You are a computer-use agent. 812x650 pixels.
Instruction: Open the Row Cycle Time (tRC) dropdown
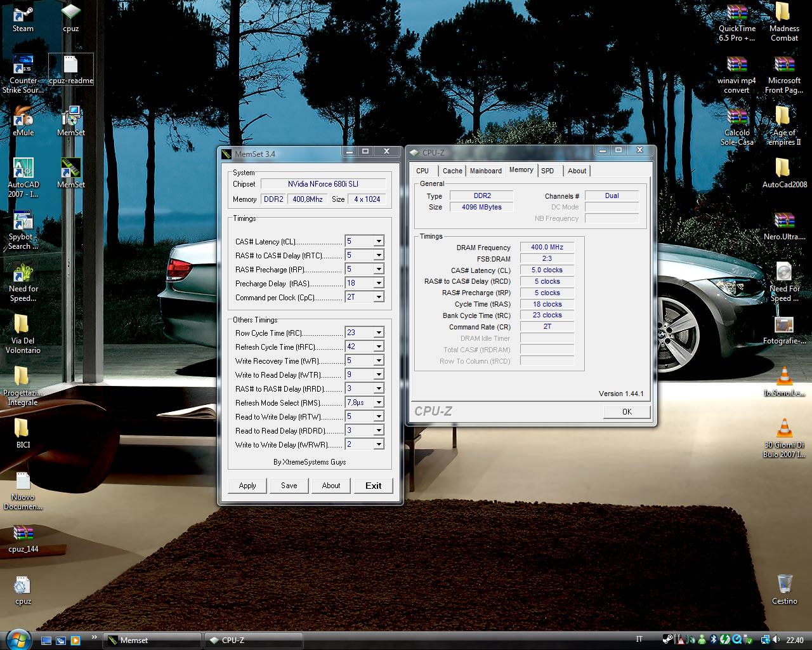tap(379, 333)
